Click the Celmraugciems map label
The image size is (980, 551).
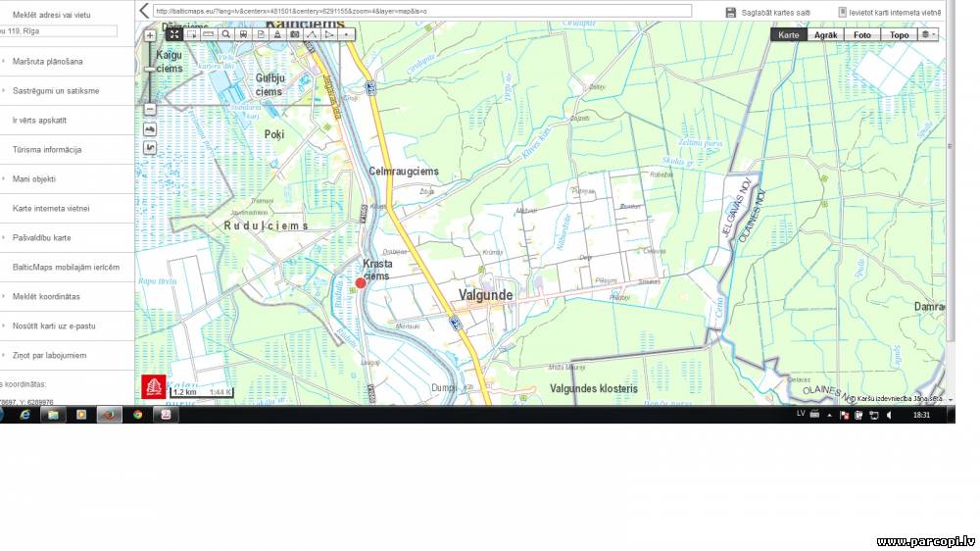(403, 171)
